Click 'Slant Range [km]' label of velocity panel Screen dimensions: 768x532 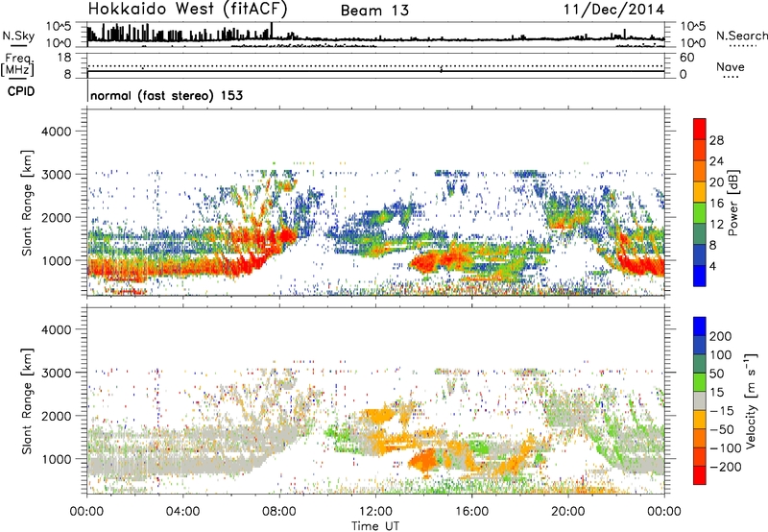point(27,400)
